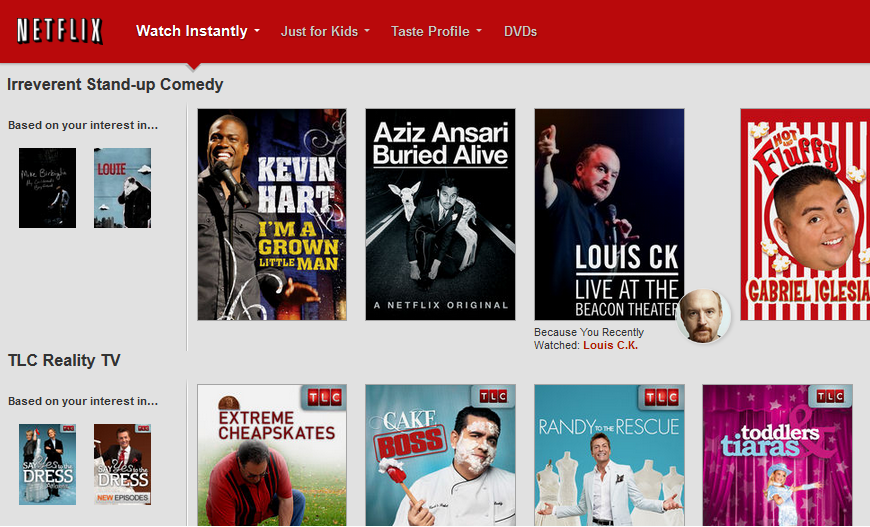Viewport: 870px width, 527px height.
Task: Open the Watch Instantly dropdown menu
Action: tap(197, 31)
